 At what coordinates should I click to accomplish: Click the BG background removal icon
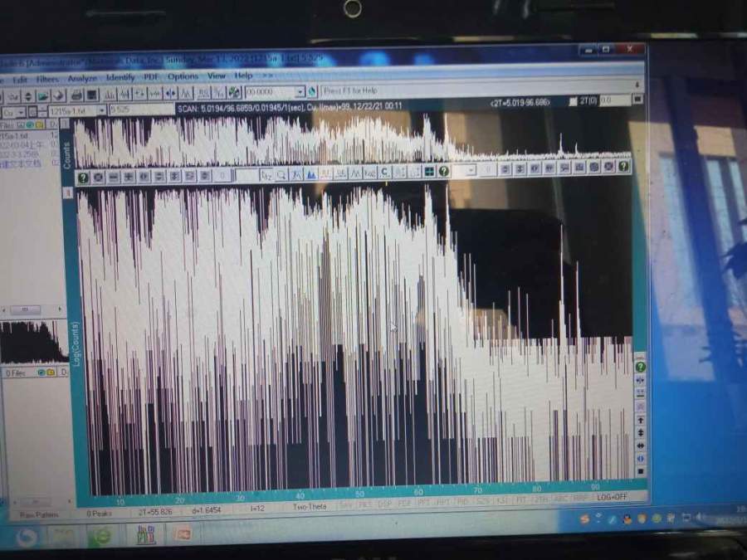[x=203, y=93]
